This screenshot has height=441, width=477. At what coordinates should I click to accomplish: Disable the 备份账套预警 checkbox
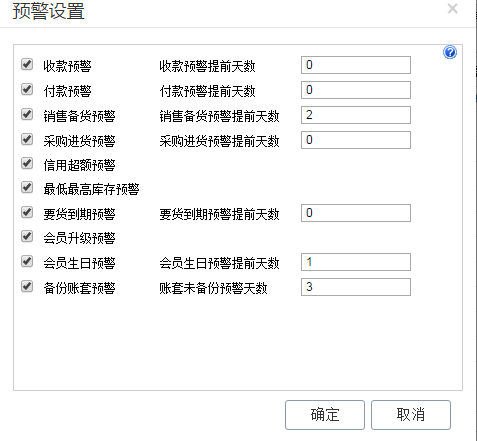pyautogui.click(x=27, y=286)
